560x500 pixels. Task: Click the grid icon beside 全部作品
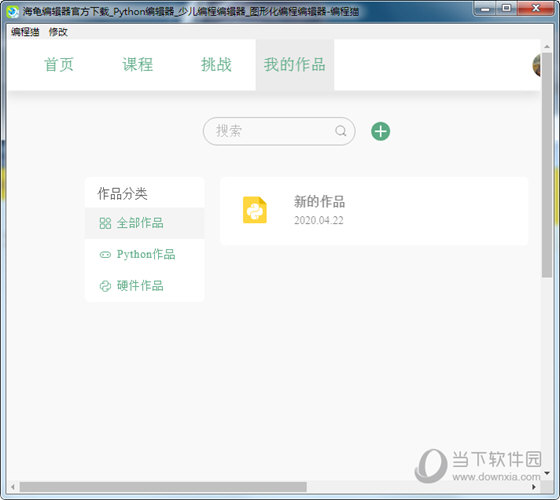(x=105, y=224)
